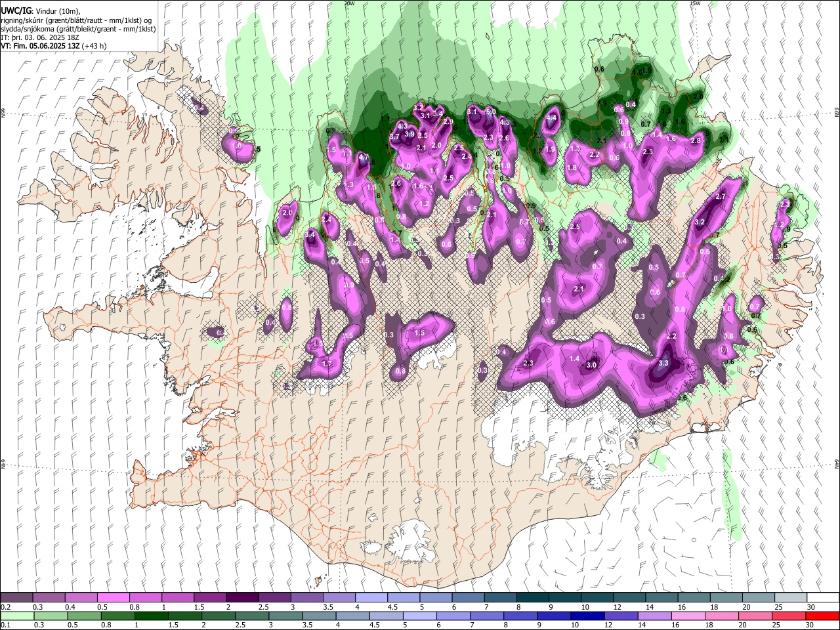The width and height of the screenshot is (840, 630).
Task: Click the grayish-purple 0.2–0.3 snow legend swatch
Action: coord(16,598)
